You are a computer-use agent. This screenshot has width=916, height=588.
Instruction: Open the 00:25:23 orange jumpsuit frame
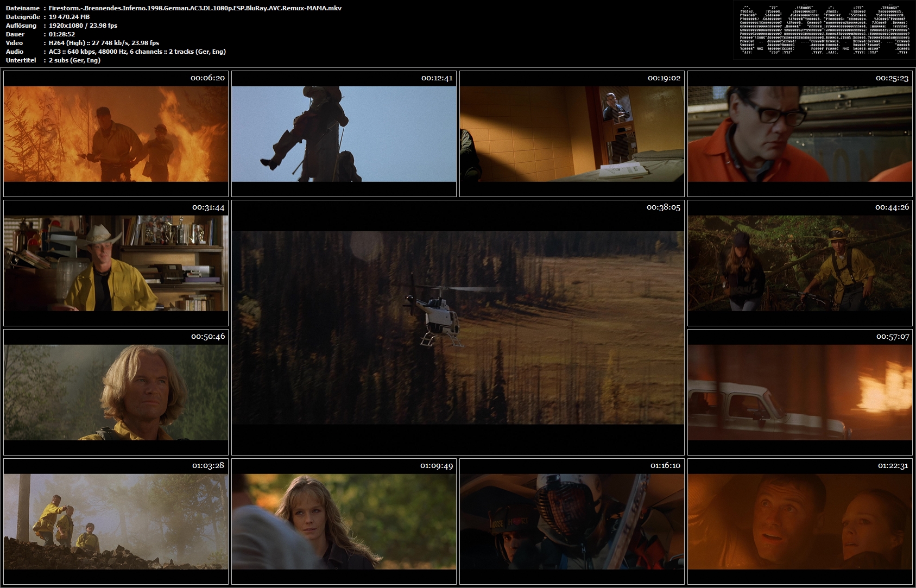800,134
